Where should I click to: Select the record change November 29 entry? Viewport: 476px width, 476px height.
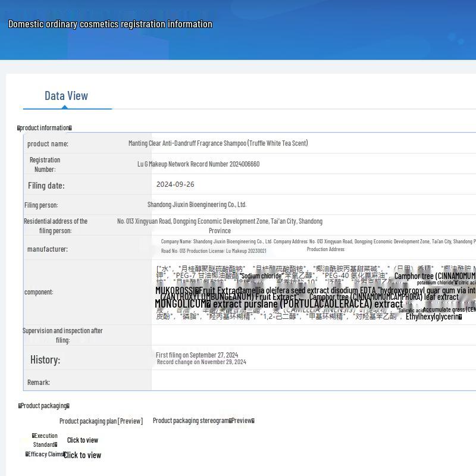point(201,362)
